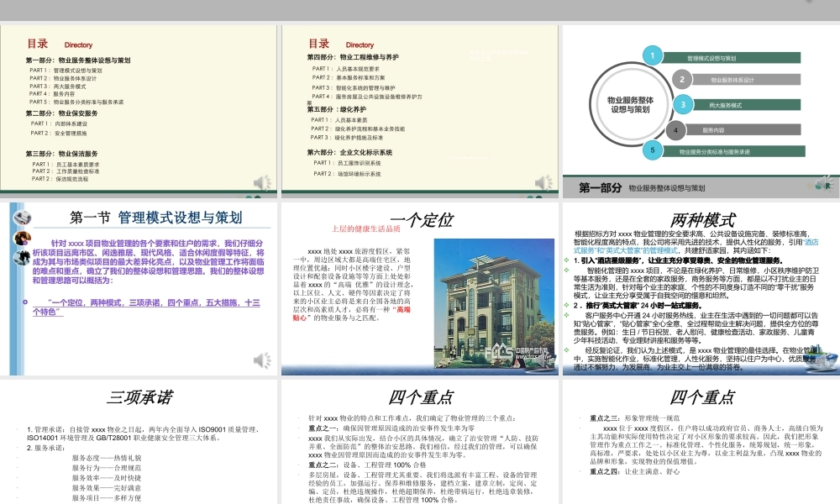Open the underlined link 一个定位，两种模式，三项承诺
The width and height of the screenshot is (840, 504).
tap(147, 307)
